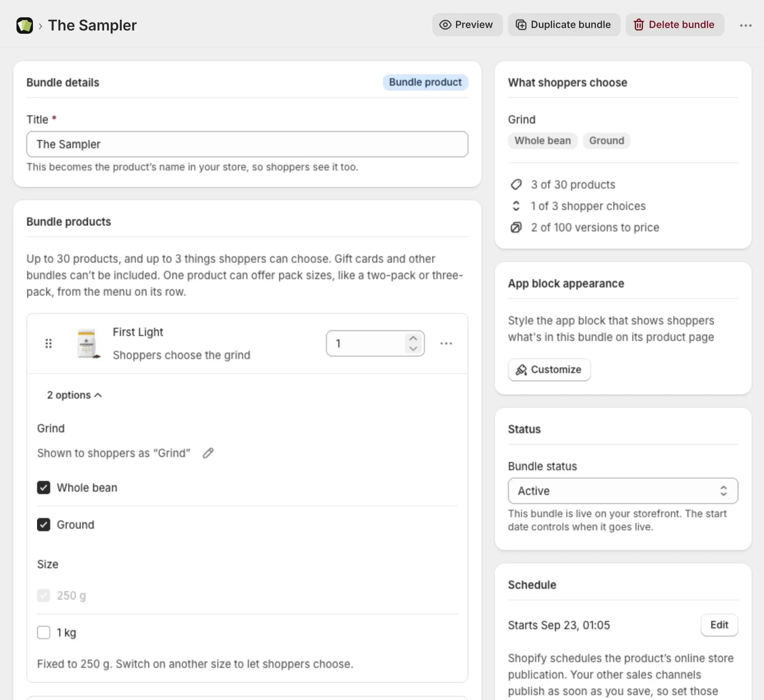The image size is (764, 700).
Task: Click the green app logo icon
Action: coord(25,26)
